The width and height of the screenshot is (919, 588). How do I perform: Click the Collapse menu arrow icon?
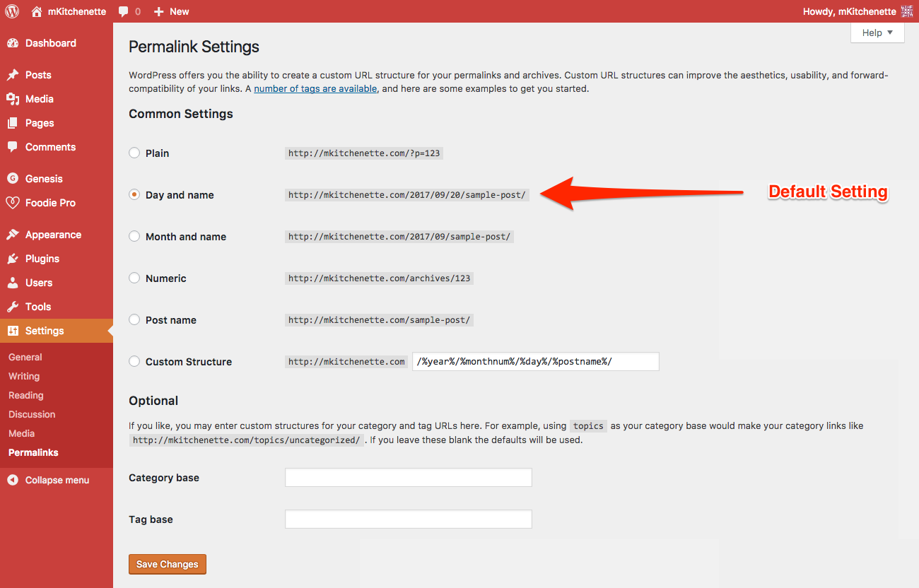tap(13, 480)
